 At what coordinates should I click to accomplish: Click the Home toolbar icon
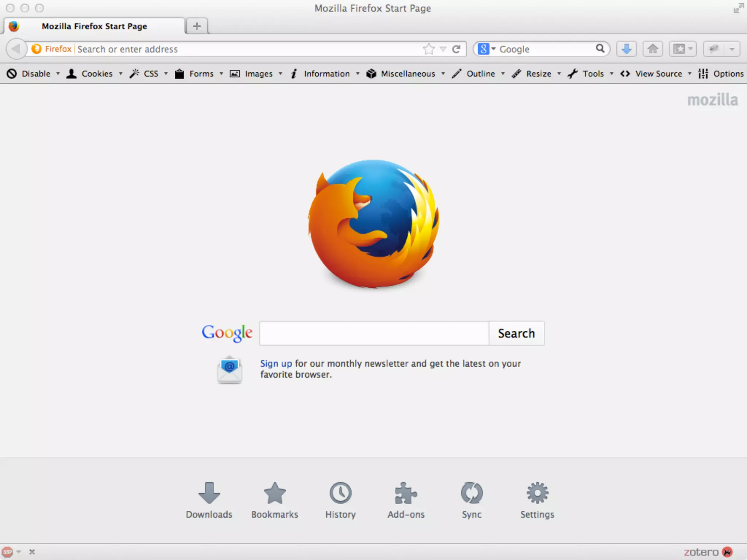(x=653, y=49)
